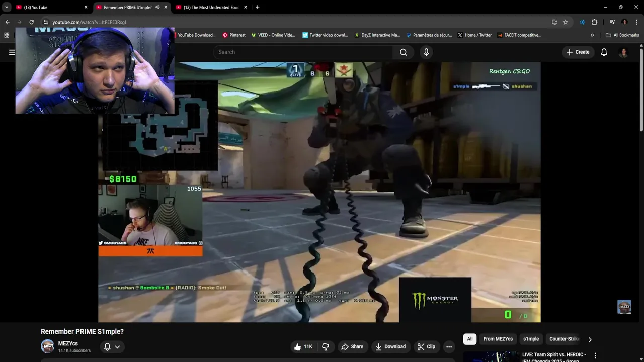Mute the Remember PRIME S1mple tab
The width and height of the screenshot is (644, 362).
click(157, 7)
